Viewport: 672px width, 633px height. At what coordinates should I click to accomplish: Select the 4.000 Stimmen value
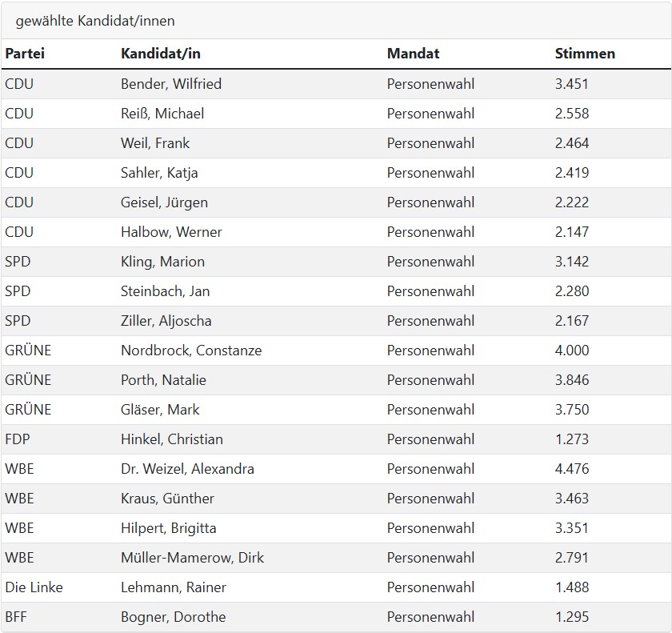(571, 351)
